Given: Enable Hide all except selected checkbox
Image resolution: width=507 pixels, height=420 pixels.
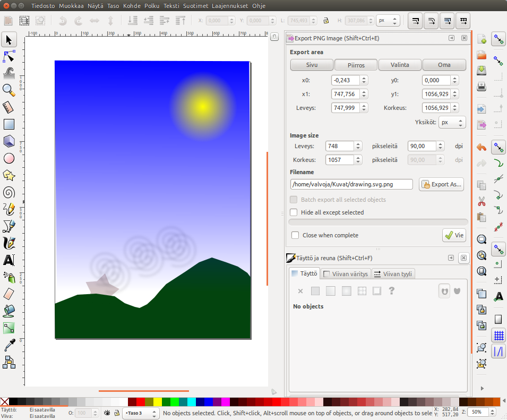Looking at the screenshot, I should (294, 212).
